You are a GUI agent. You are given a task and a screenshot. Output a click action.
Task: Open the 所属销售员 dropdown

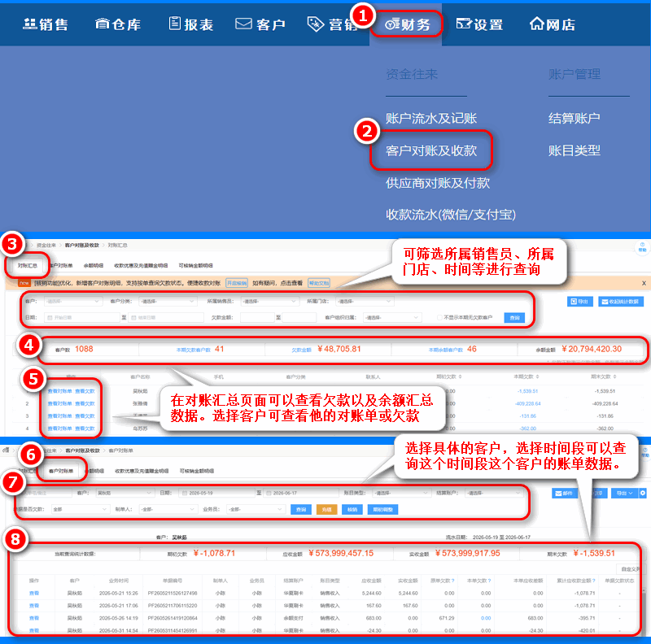click(270, 301)
